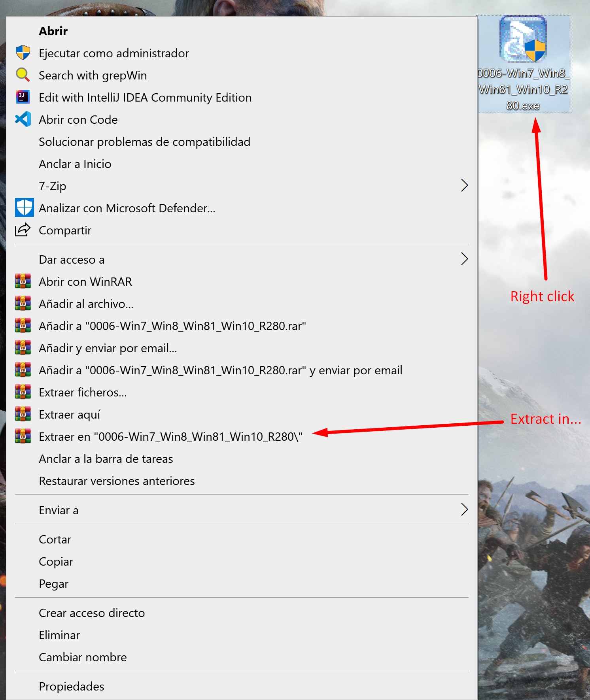Select Añadir a "0006-Win7_Win8_Win81_Win10_R280.rar" entry
This screenshot has height=700, width=590.
click(x=242, y=326)
